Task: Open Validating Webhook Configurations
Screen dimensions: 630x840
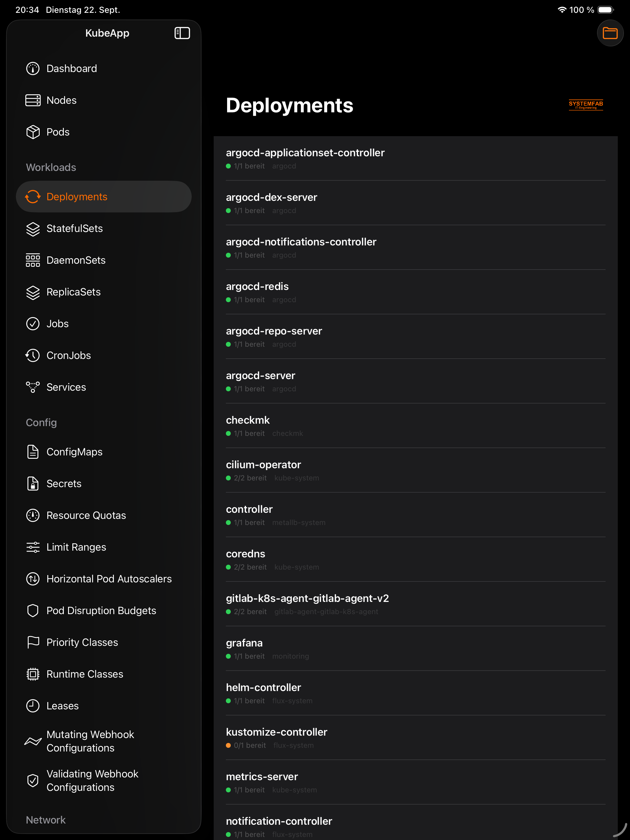Action: point(104,781)
